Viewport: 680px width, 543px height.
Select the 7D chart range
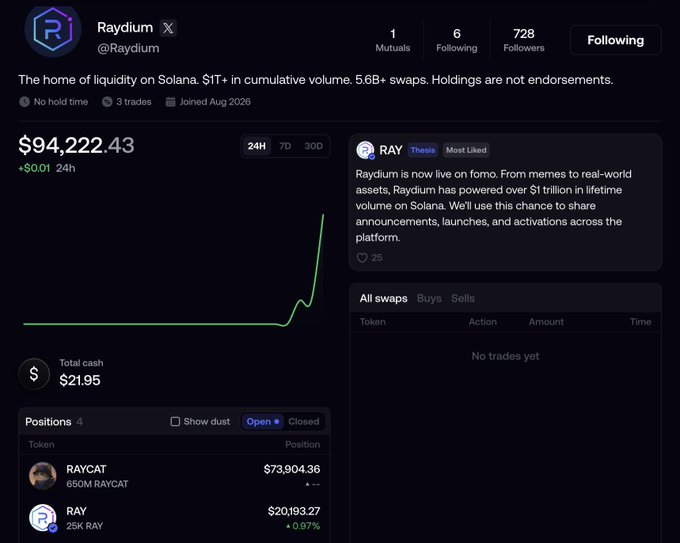pos(285,146)
